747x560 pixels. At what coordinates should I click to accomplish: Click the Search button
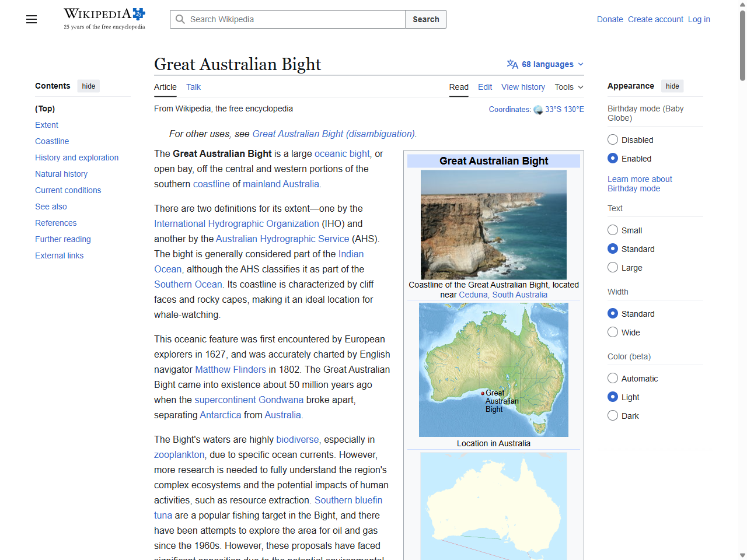pyautogui.click(x=426, y=19)
